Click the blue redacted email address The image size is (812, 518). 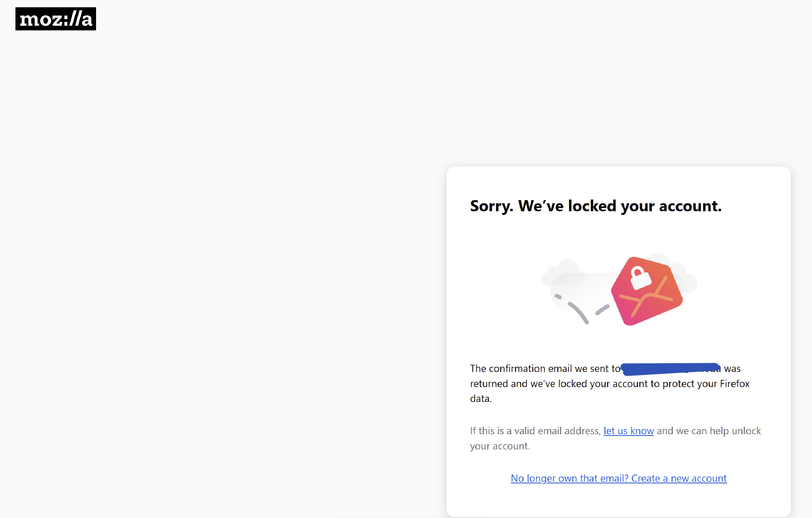[671, 369]
